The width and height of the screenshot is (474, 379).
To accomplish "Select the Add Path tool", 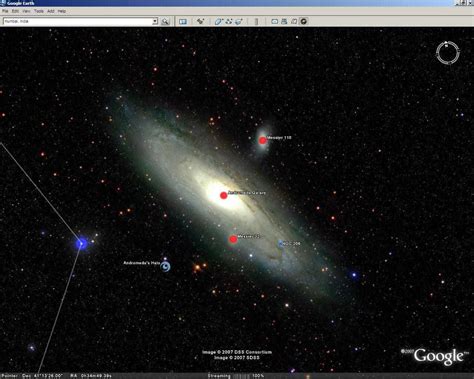I will point(229,21).
